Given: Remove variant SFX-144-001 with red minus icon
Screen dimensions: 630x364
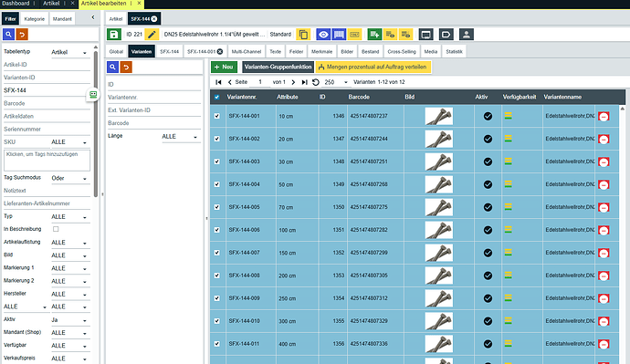Looking at the screenshot, I should [604, 117].
